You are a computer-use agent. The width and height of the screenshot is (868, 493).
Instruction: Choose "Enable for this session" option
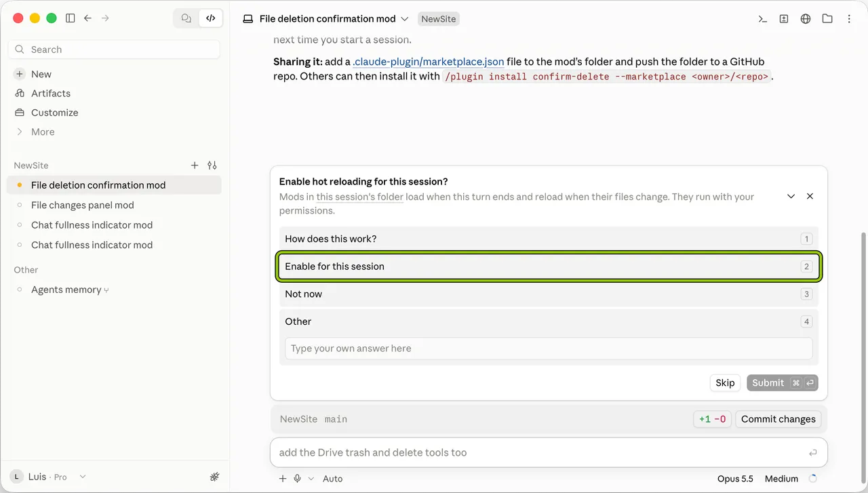coord(549,267)
